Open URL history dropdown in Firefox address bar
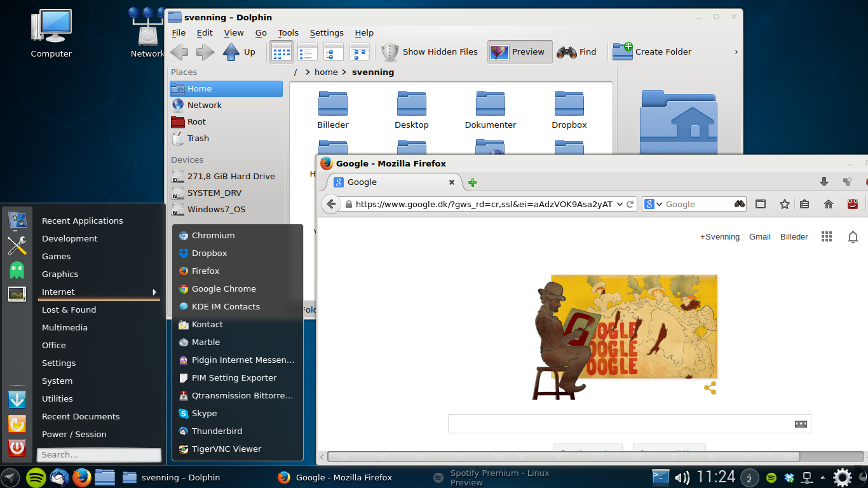Viewport: 868px width, 488px height. [620, 204]
